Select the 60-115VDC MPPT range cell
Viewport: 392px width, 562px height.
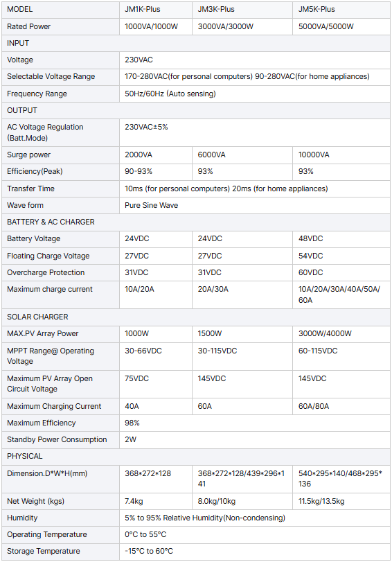click(x=341, y=356)
